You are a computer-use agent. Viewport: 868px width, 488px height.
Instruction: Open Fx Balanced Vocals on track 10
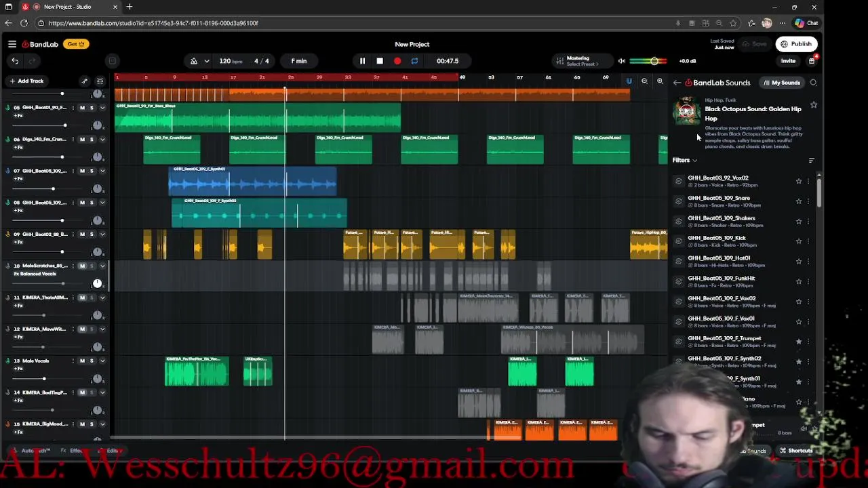tap(35, 274)
